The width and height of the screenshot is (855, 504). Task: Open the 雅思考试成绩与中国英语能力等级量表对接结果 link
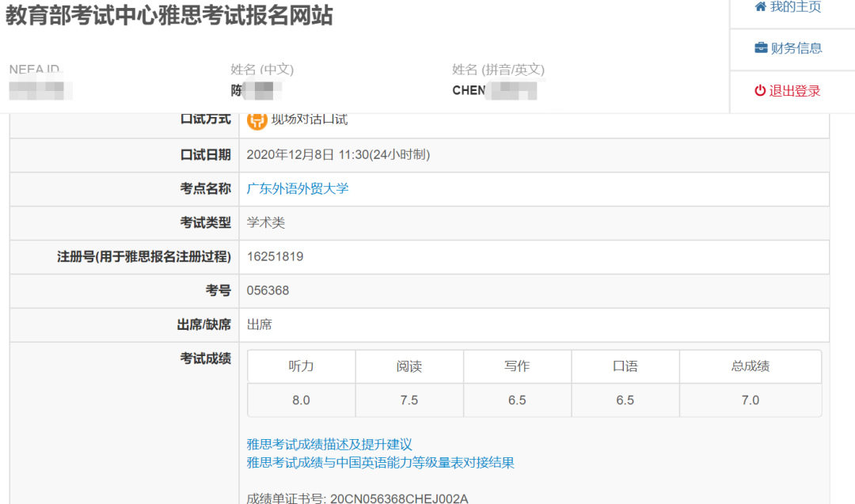pos(381,463)
